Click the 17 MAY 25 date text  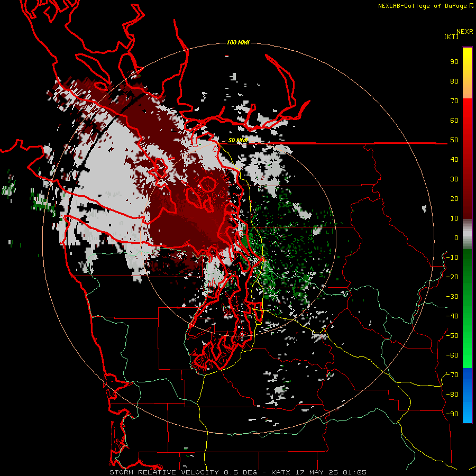[x=317, y=472]
